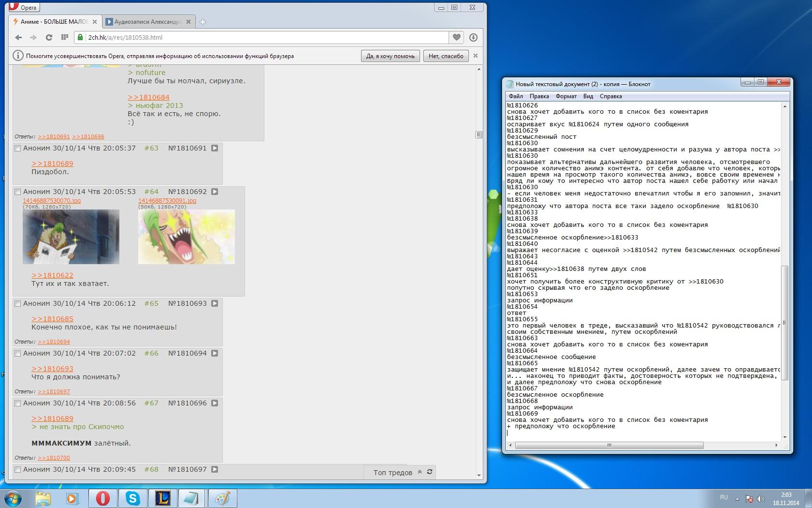
Task: Open the post menu arrow for №1810693
Action: pos(215,303)
